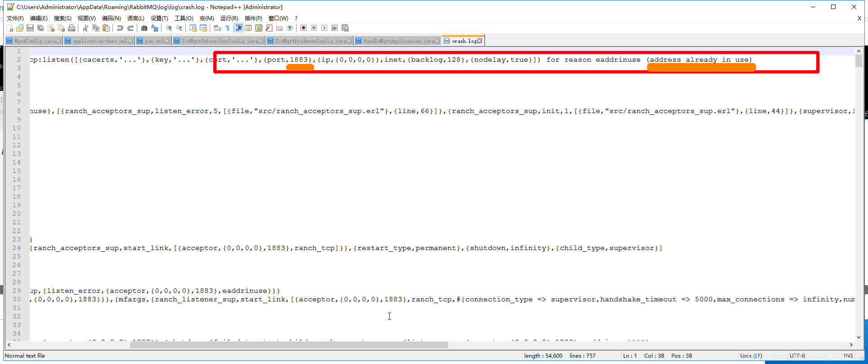Toggle the Indent Guide icon
The image size is (868, 364).
238,28
